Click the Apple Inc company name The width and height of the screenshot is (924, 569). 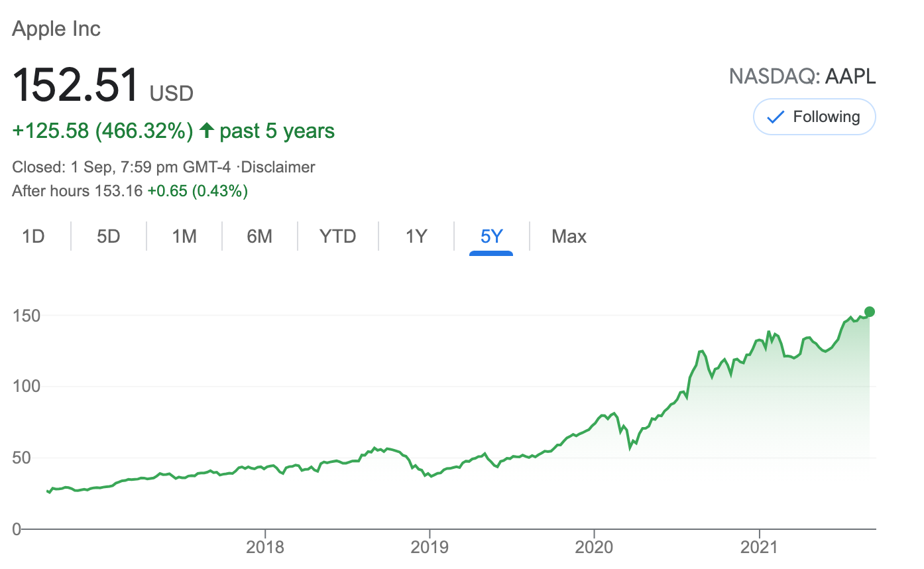[56, 29]
